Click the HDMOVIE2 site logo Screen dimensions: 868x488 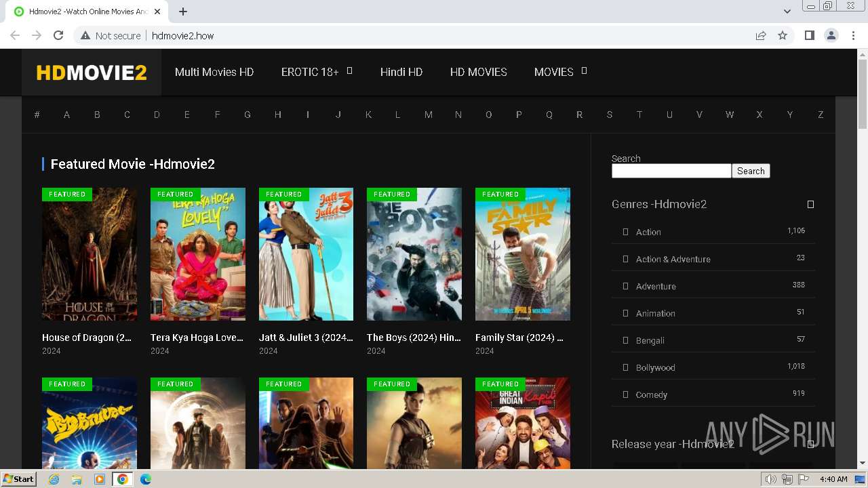tap(92, 73)
